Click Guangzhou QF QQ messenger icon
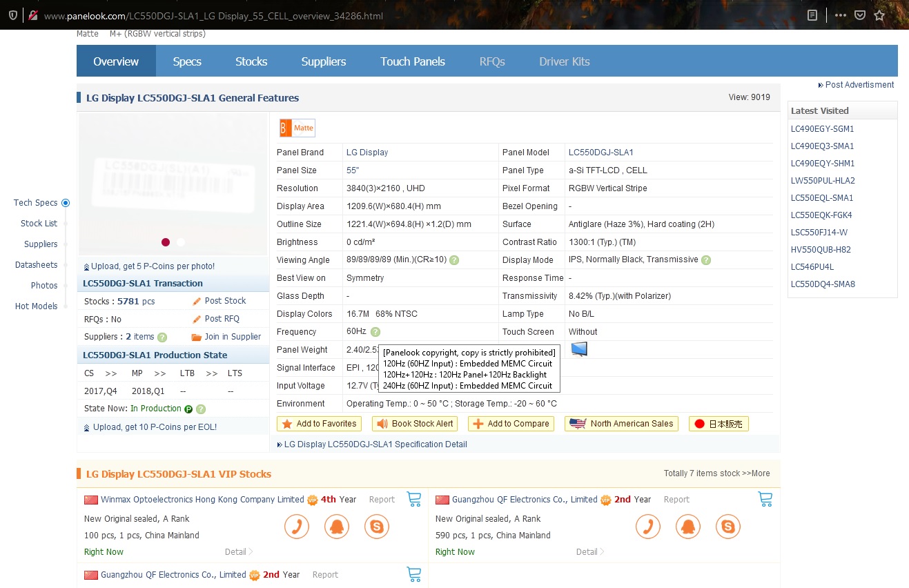This screenshot has height=588, width=909. click(x=688, y=527)
